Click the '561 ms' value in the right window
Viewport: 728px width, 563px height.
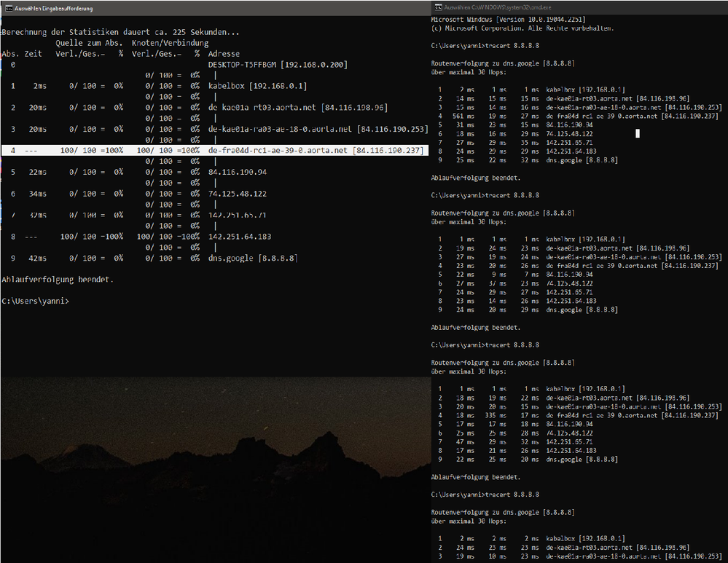463,116
